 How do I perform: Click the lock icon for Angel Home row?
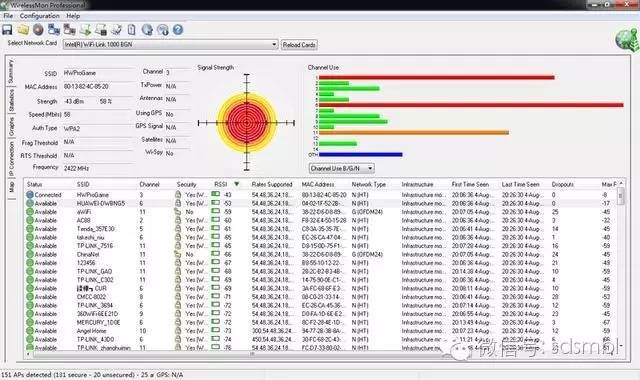[x=178, y=331]
